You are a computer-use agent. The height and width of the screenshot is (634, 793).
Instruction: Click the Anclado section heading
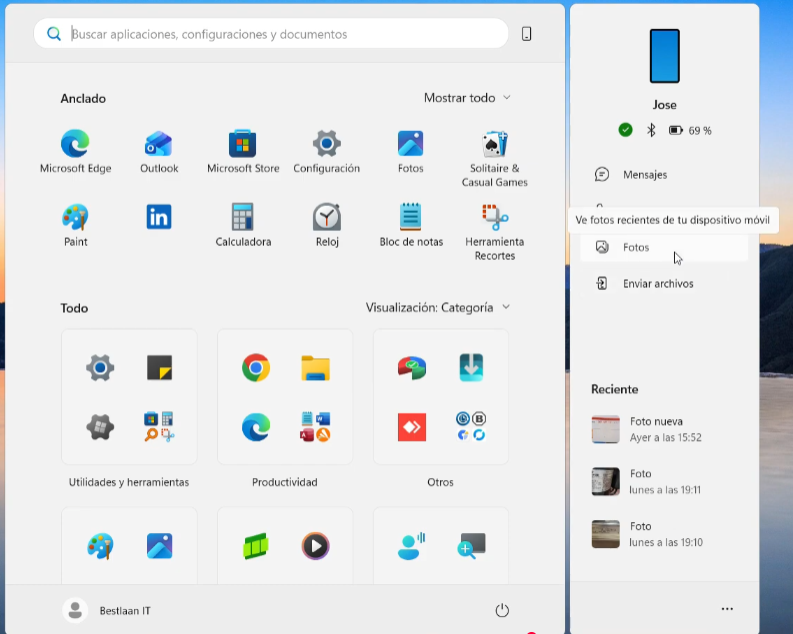(x=83, y=98)
